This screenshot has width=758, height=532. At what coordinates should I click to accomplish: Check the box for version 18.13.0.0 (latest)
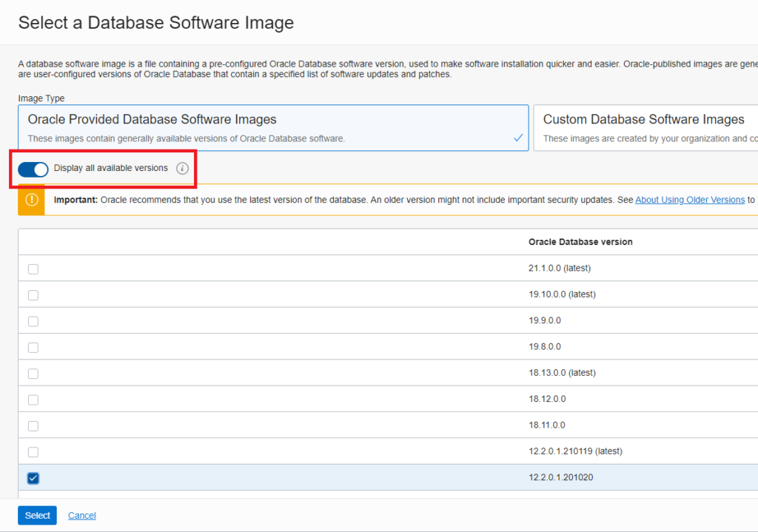33,374
